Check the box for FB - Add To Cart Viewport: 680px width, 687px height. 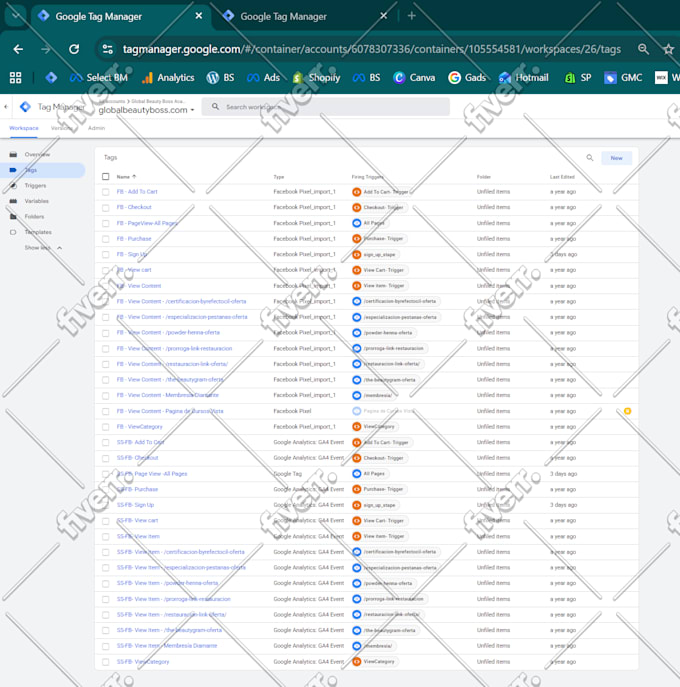click(106, 192)
